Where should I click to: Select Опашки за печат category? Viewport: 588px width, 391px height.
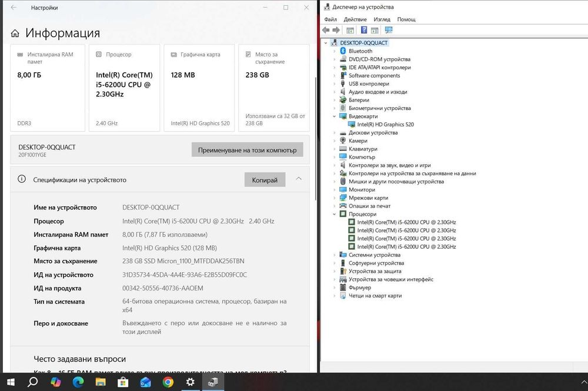[369, 206]
